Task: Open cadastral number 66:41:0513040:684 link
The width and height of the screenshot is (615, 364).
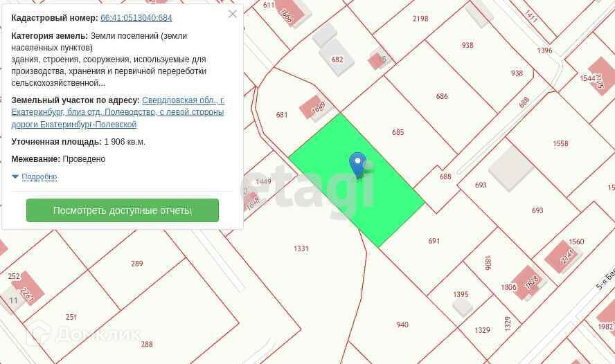Action: pyautogui.click(x=136, y=18)
